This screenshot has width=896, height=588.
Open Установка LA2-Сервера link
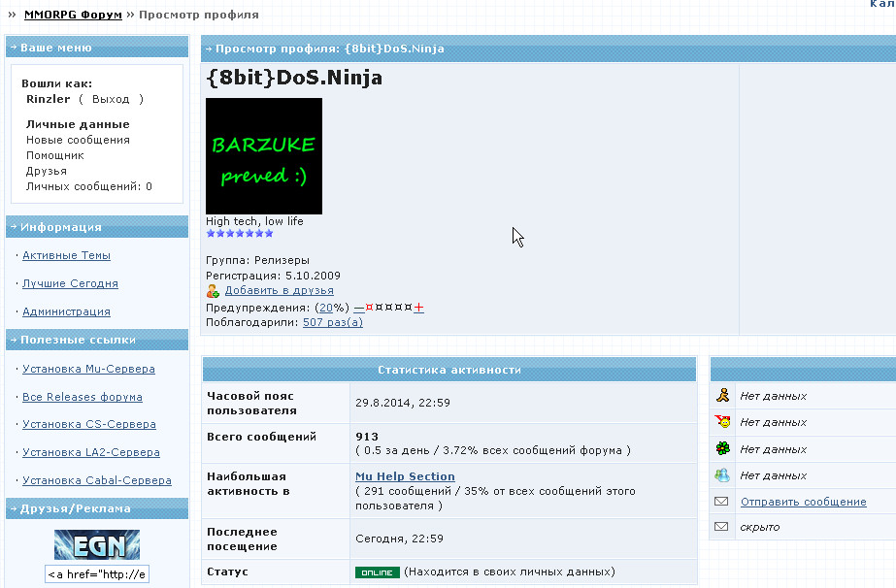tap(91, 452)
